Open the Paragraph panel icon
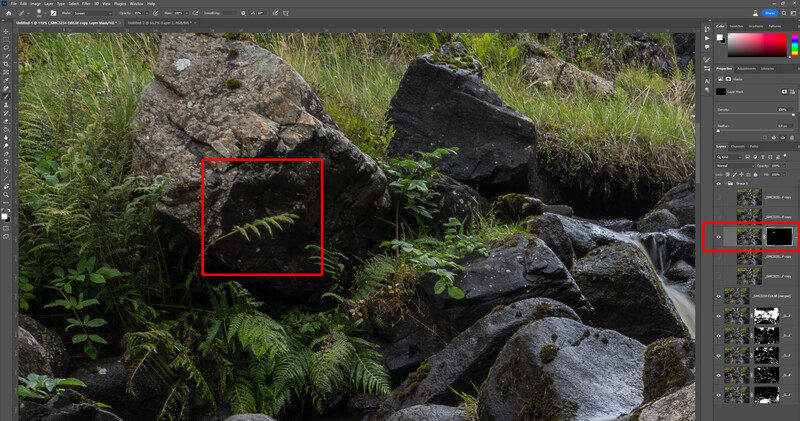The height and width of the screenshot is (421, 800). pos(707,90)
